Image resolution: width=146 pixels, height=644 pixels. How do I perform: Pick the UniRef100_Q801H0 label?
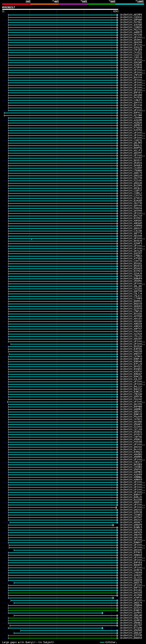[131, 550]
